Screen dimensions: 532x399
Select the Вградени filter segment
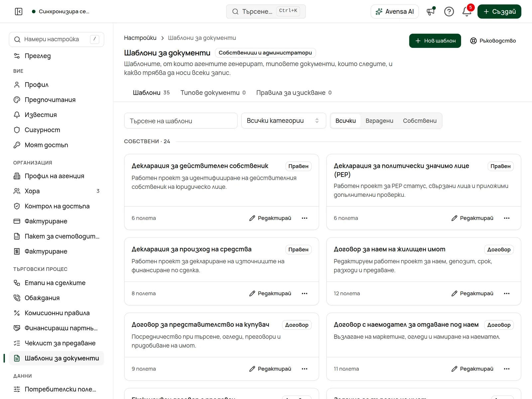[379, 121]
